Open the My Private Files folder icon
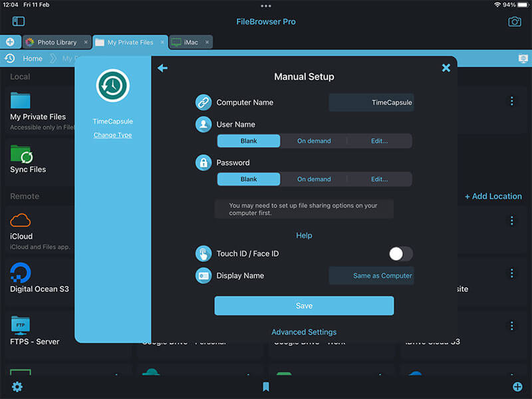 pyautogui.click(x=21, y=100)
